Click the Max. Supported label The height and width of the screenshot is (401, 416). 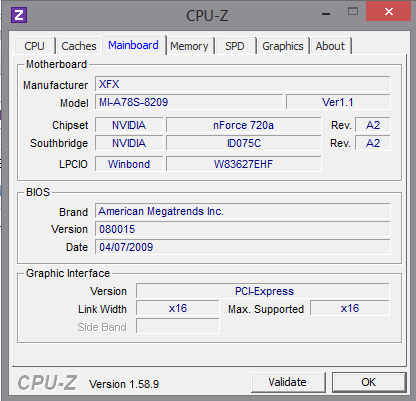pyautogui.click(x=266, y=309)
